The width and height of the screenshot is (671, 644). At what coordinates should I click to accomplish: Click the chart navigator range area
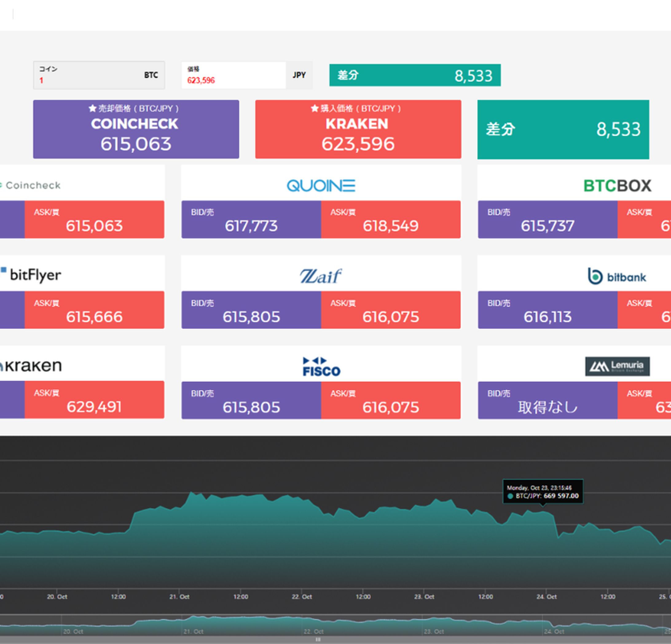(x=335, y=626)
